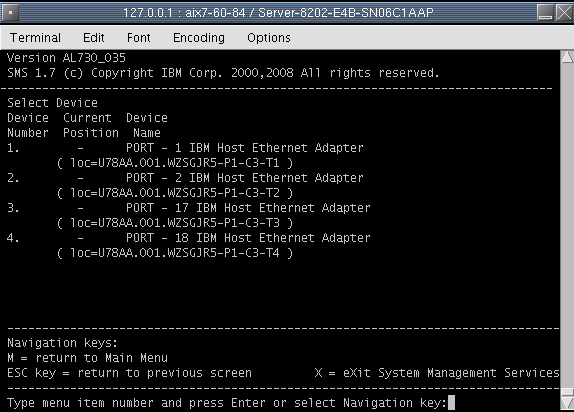Open the Edit menu
This screenshot has width=574, height=412.
[94, 38]
